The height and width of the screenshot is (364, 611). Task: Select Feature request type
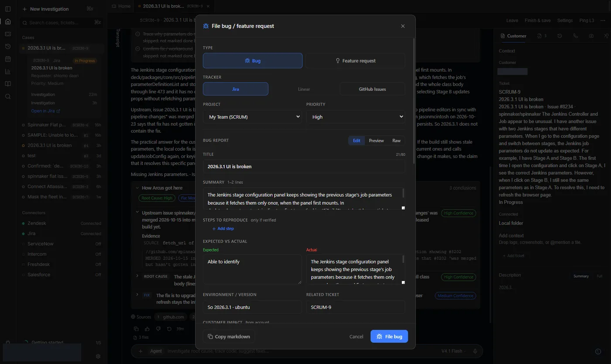(355, 61)
